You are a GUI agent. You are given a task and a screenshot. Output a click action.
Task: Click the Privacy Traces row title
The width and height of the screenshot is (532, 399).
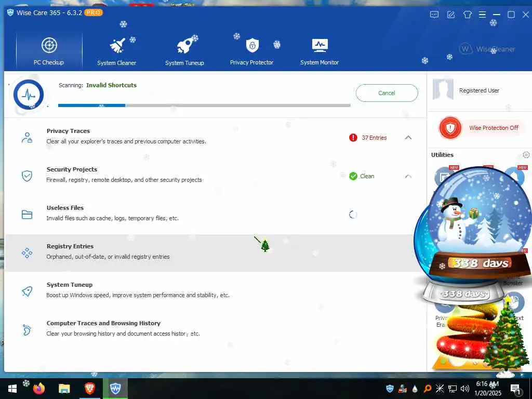pyautogui.click(x=68, y=131)
